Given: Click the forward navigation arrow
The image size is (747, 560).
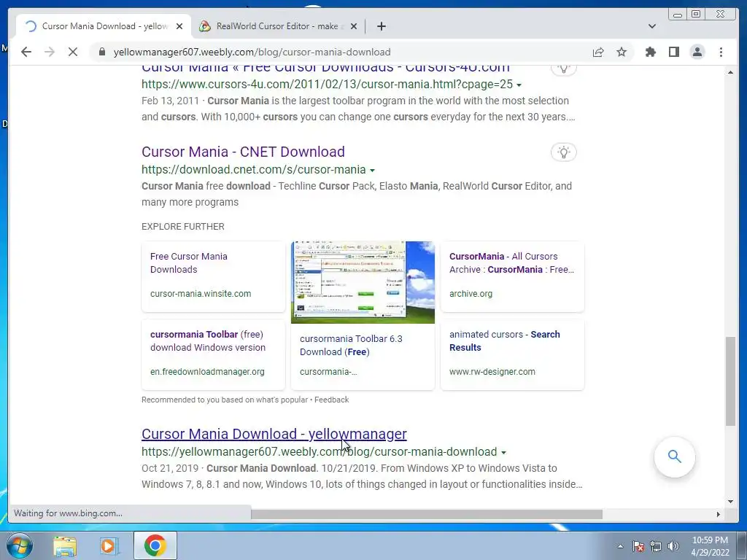Looking at the screenshot, I should [50, 52].
